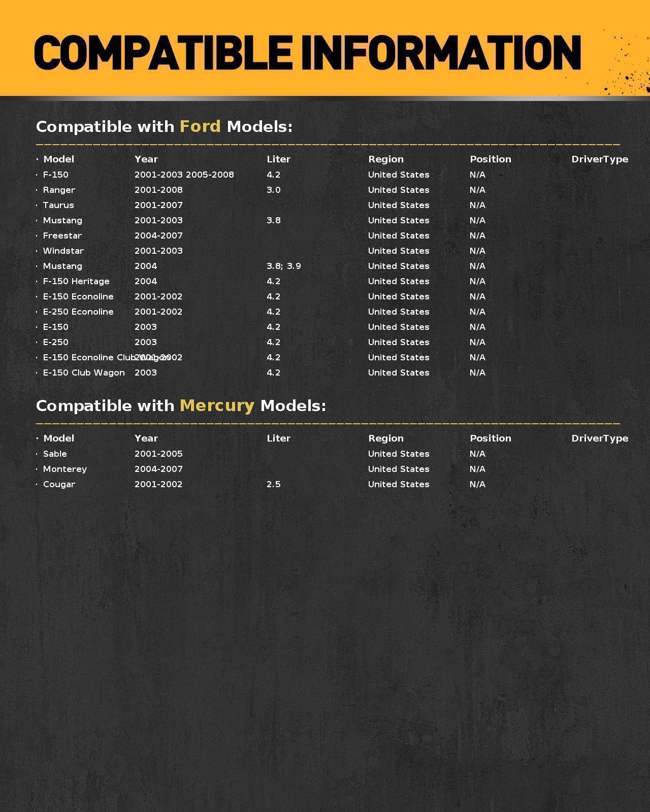Click the Liter header in the Ford table
Screen dimensions: 650x812
pyautogui.click(x=278, y=159)
